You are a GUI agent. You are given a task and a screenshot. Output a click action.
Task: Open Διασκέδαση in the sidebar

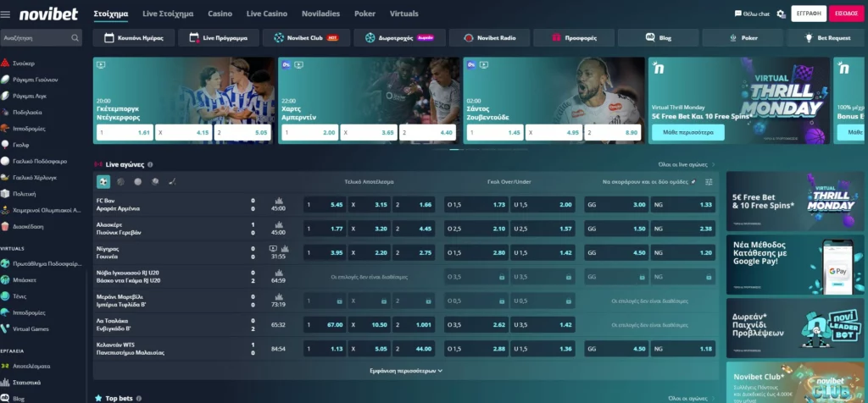click(30, 227)
